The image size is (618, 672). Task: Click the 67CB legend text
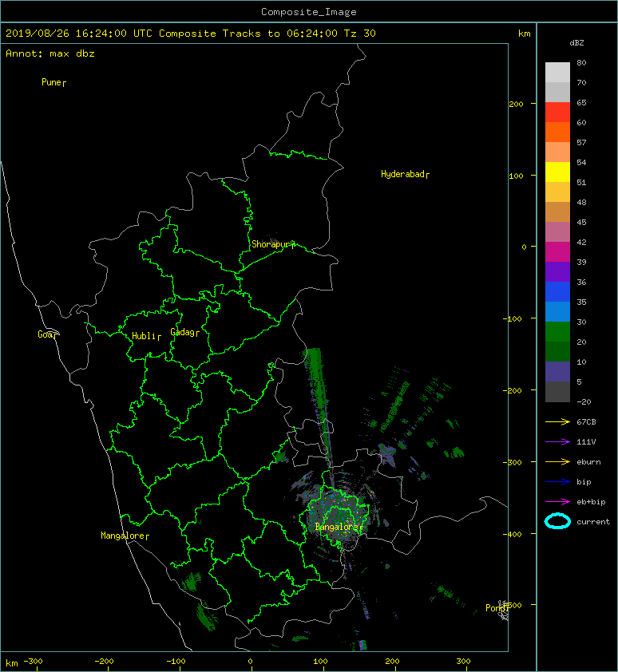pos(586,422)
